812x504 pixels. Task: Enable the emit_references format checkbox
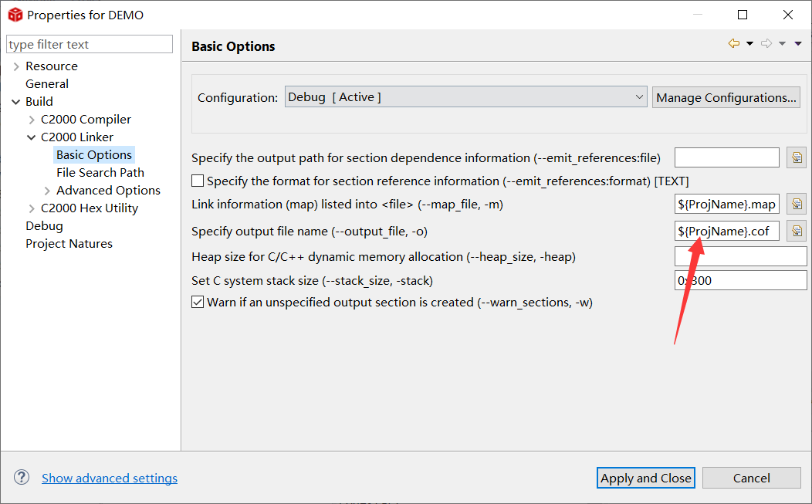coord(198,181)
